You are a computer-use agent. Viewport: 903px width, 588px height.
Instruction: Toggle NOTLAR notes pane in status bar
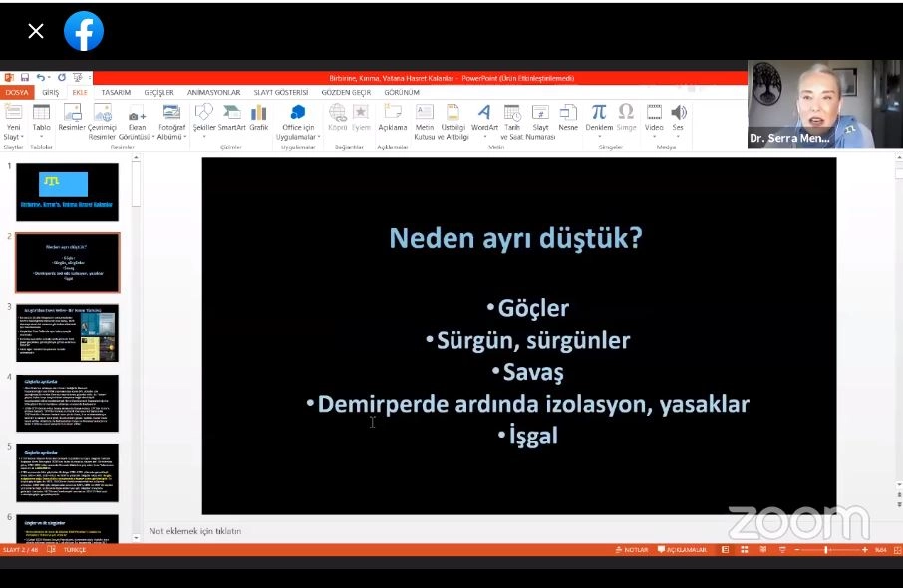[631, 550]
